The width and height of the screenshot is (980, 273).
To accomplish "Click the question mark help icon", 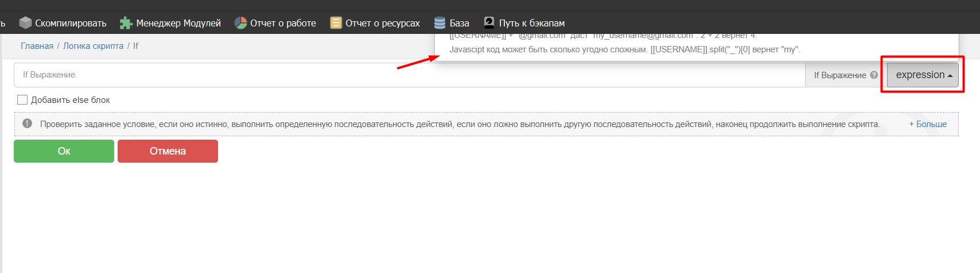I will pos(874,75).
